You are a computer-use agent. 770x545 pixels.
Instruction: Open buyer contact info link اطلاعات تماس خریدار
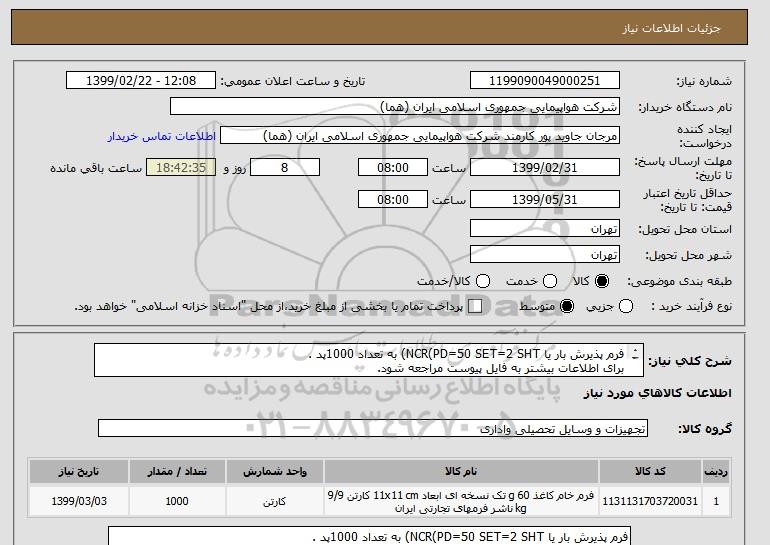click(162, 136)
